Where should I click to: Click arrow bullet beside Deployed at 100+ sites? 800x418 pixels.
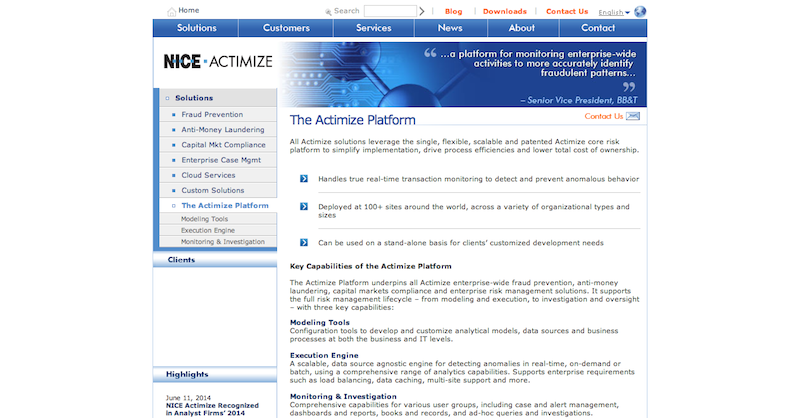(x=304, y=206)
